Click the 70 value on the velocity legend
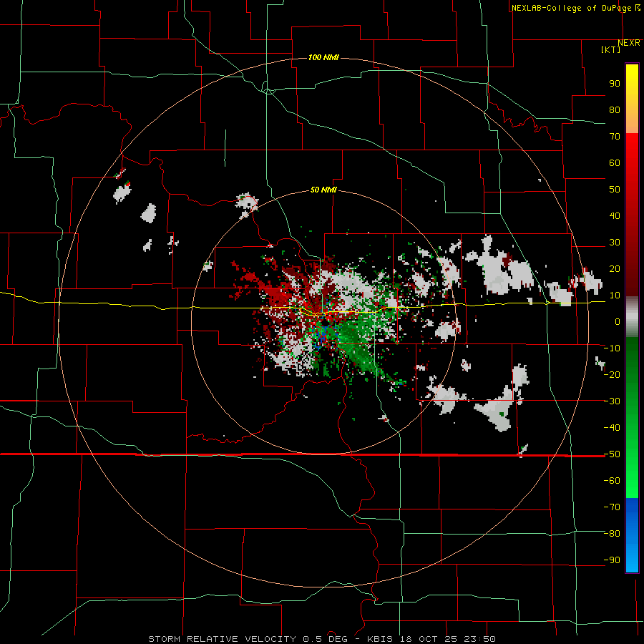 click(615, 137)
